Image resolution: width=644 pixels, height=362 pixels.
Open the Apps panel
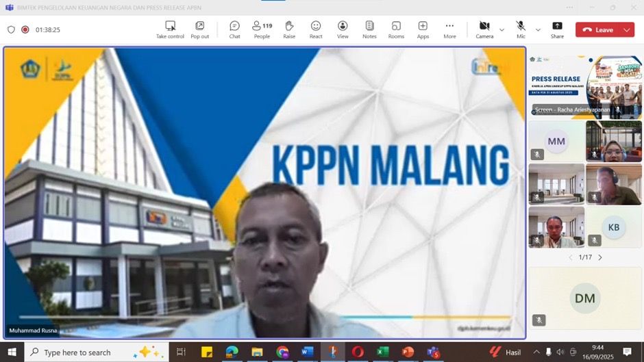(423, 30)
